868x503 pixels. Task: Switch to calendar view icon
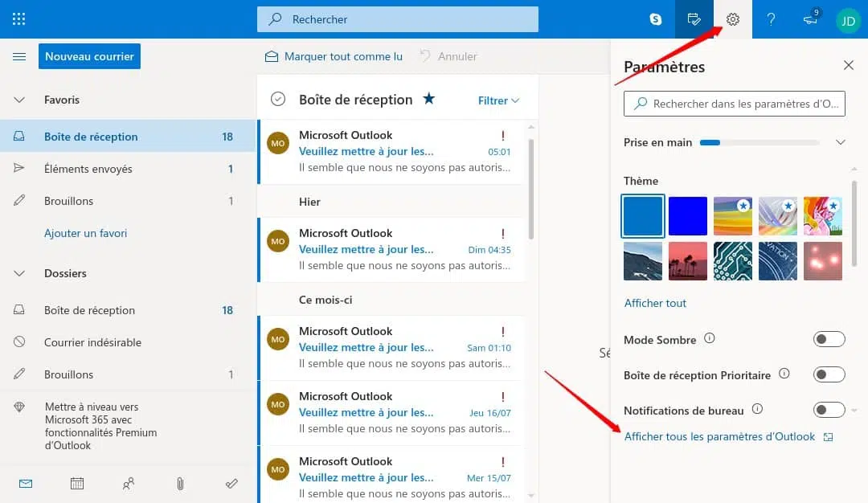(x=77, y=484)
